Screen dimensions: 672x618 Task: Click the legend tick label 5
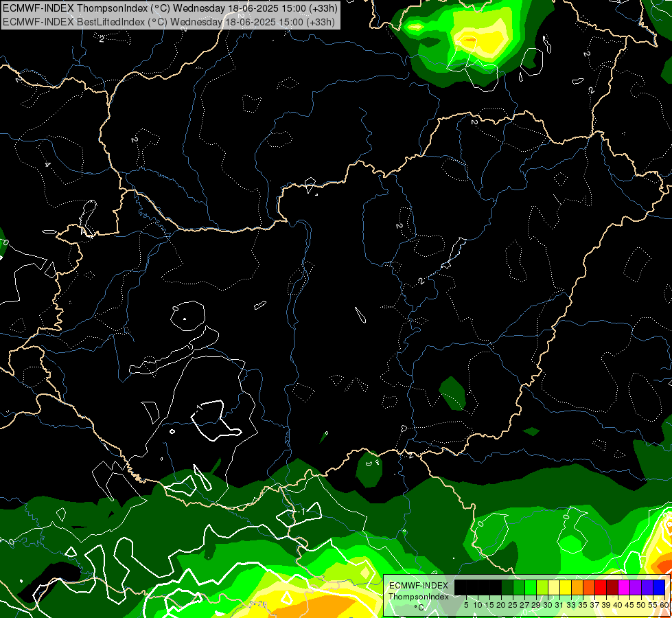466,605
